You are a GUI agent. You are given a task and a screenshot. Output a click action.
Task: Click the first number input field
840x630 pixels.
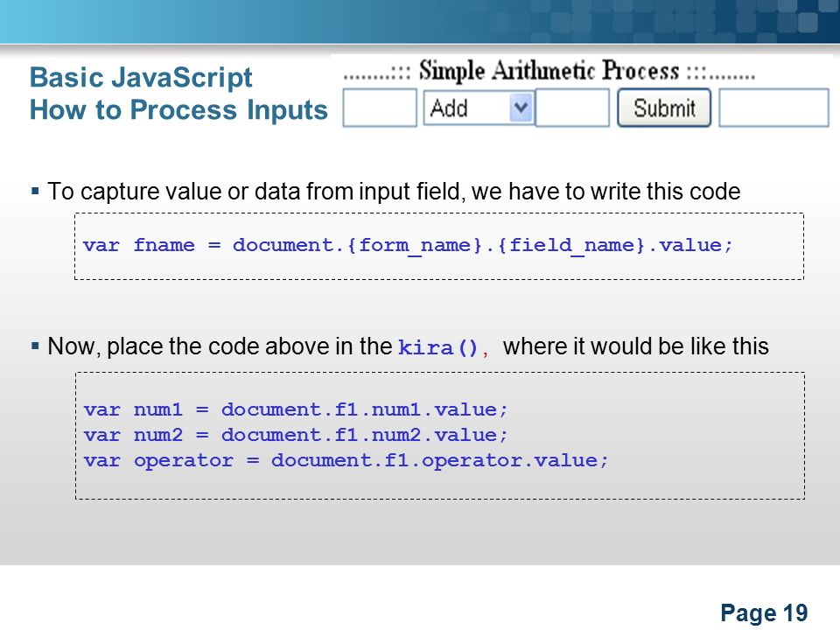pyautogui.click(x=380, y=108)
